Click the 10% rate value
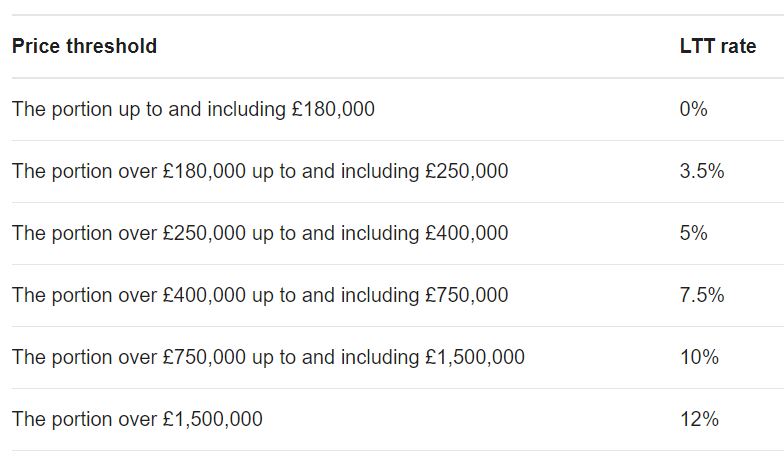This screenshot has width=784, height=466. pyautogui.click(x=699, y=357)
